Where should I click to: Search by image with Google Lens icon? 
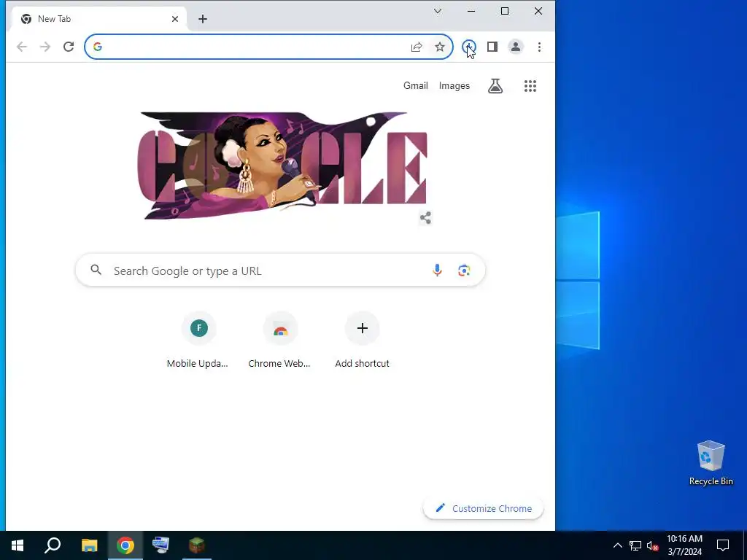tap(464, 271)
